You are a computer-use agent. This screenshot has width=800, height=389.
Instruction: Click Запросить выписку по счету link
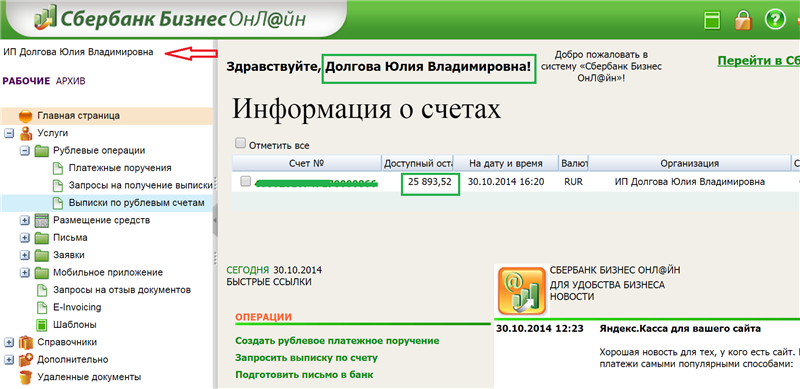pos(306,357)
